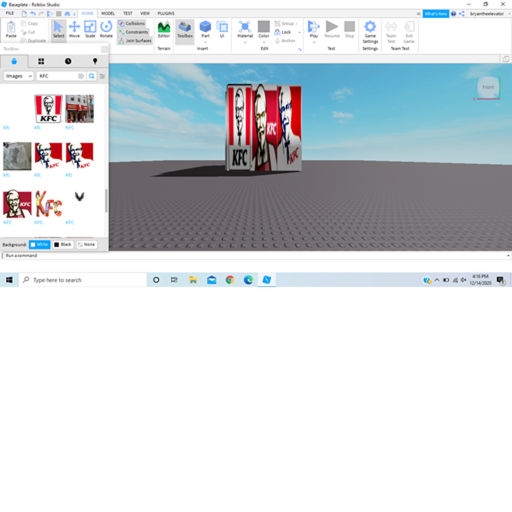Start Play test mode

314,29
